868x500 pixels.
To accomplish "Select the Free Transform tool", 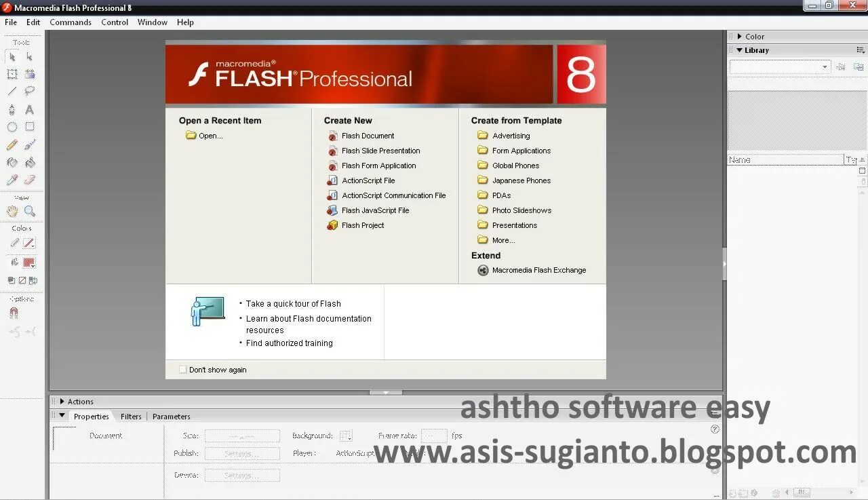I will click(12, 74).
